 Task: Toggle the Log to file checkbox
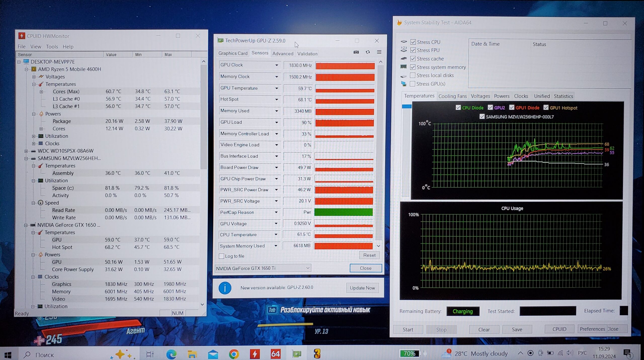pos(221,256)
